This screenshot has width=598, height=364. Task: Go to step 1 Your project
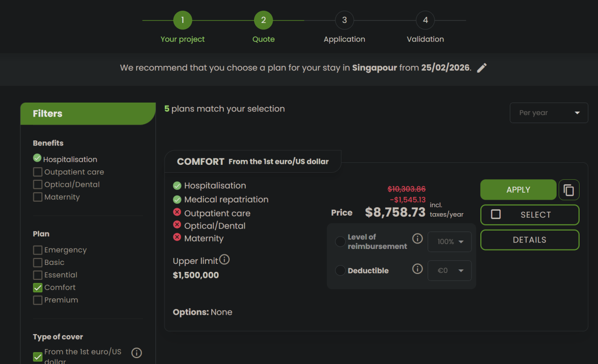click(182, 20)
